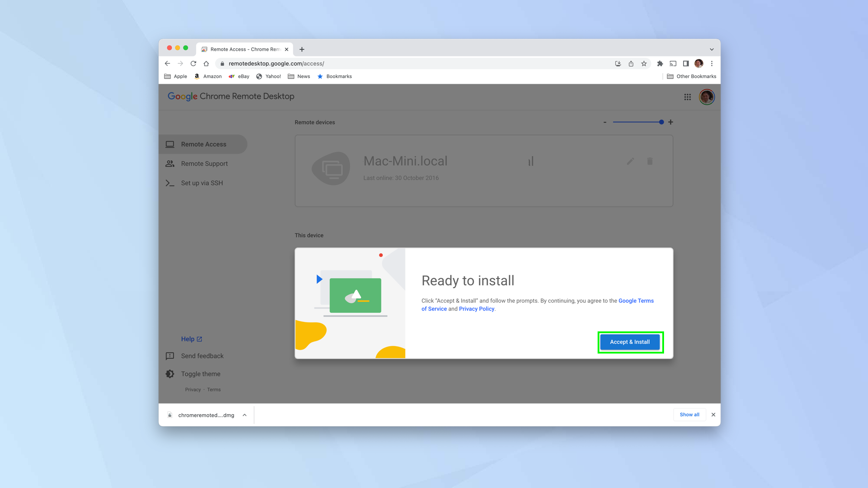Click the Mac-Mini.local device edit icon
This screenshot has width=868, height=488.
pyautogui.click(x=631, y=161)
